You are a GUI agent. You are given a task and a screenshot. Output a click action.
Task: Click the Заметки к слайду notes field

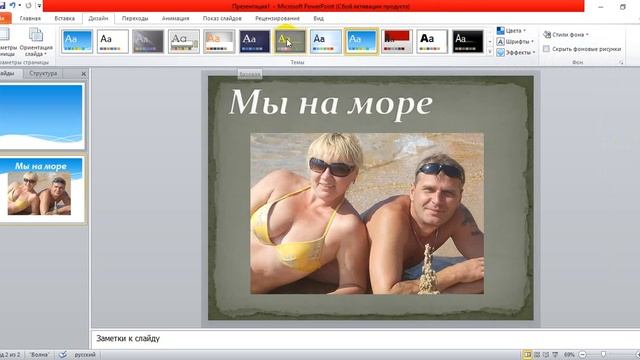pos(365,338)
